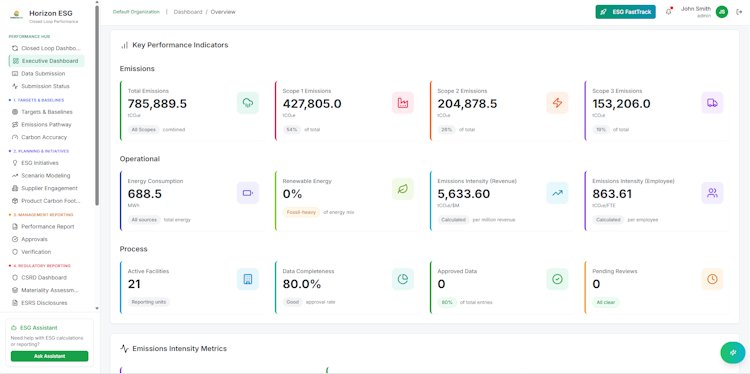The height and width of the screenshot is (374, 750).
Task: Click the Scope 1 Emissions factory icon
Action: 403,103
